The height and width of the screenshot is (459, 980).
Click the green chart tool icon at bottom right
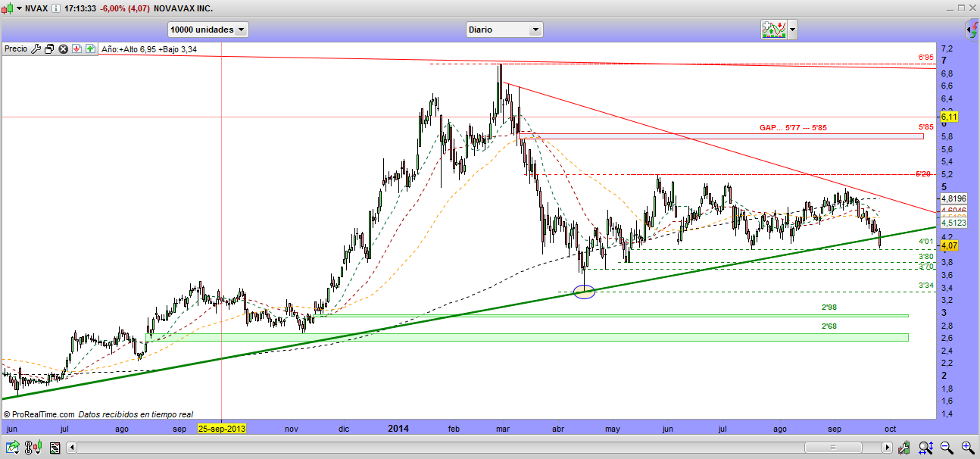pyautogui.click(x=904, y=448)
